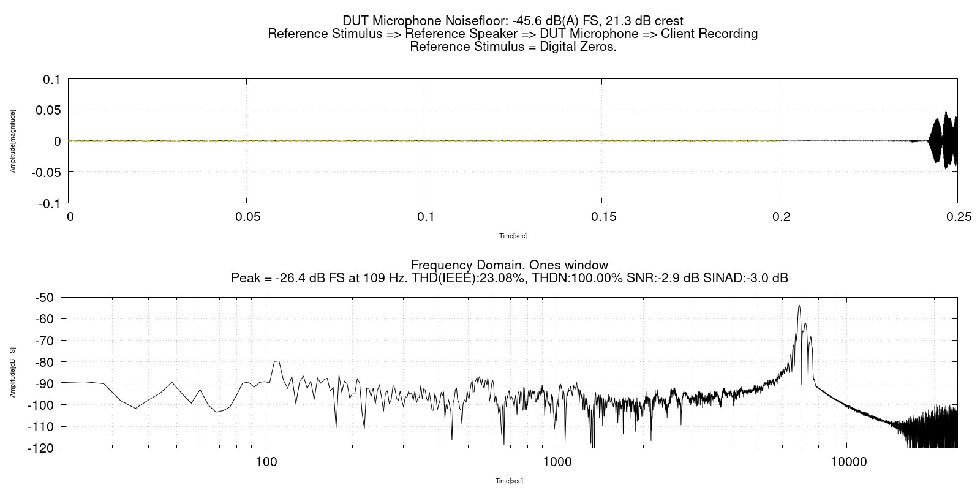The height and width of the screenshot is (490, 980).
Task: Click the 'Reference Stimulus = Digital Zeros.' text
Action: pyautogui.click(x=513, y=47)
